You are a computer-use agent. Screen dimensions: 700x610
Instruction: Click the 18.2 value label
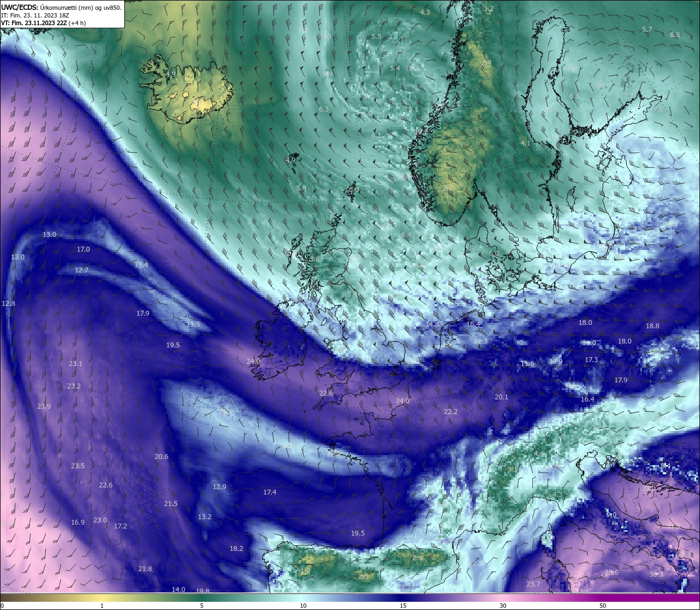[236, 549]
